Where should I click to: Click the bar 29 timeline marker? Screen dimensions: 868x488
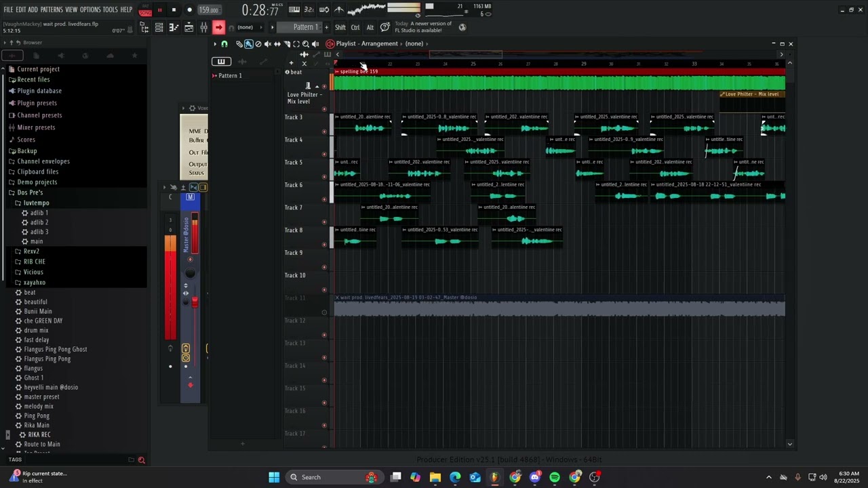[x=583, y=64]
